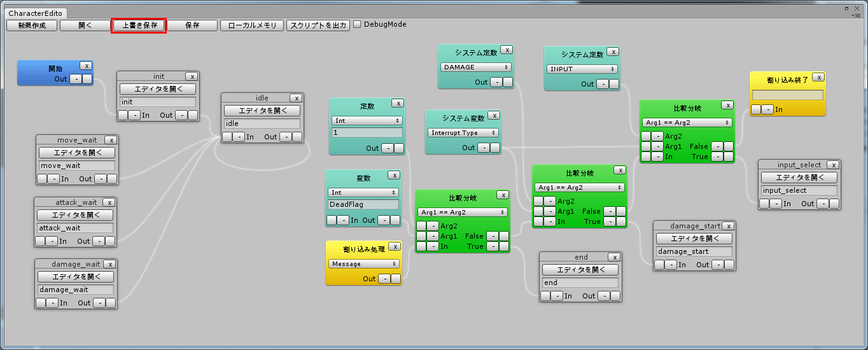Open the INPUT system constant dropdown
The width and height of the screenshot is (868, 350).
(x=582, y=69)
